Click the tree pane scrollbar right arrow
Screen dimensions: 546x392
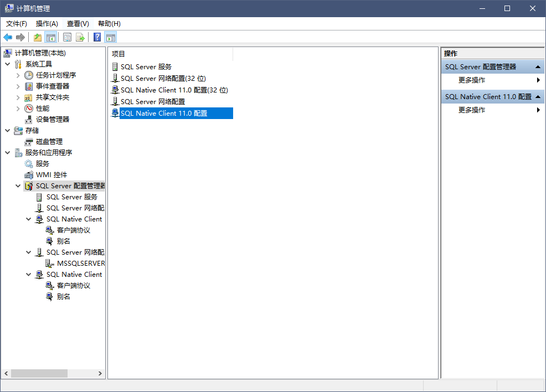(100, 373)
